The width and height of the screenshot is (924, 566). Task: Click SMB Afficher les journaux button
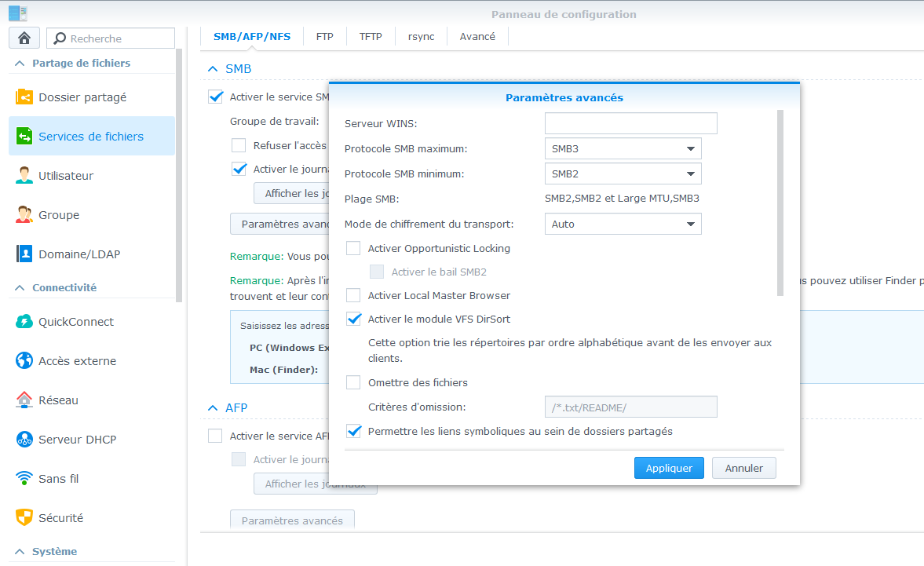click(x=292, y=193)
